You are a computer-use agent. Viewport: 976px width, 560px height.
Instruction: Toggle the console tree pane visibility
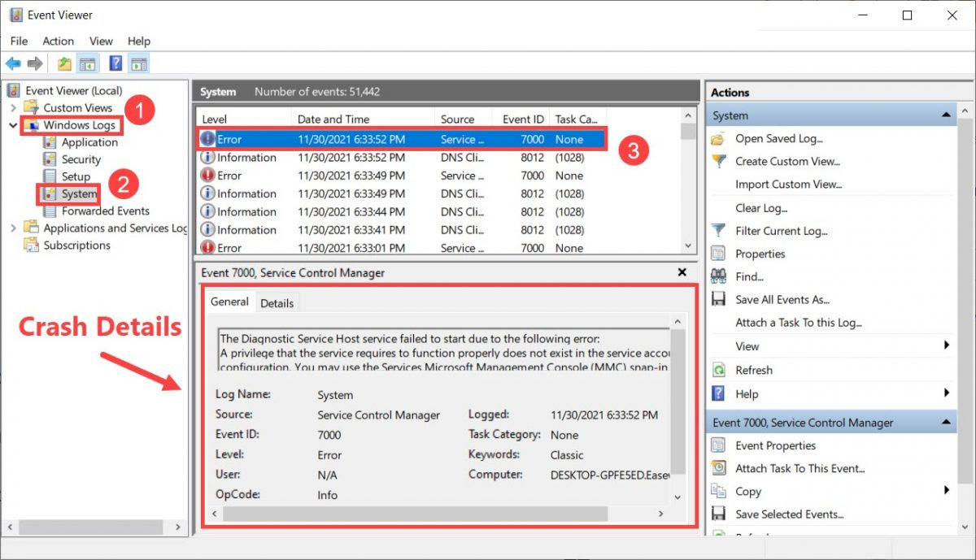pos(87,63)
